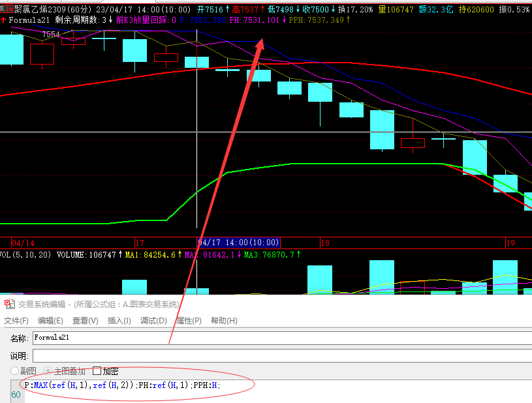Click the 聚氯乙烯2309(60分) contract title
This screenshot has width=532, height=403.
52,10
